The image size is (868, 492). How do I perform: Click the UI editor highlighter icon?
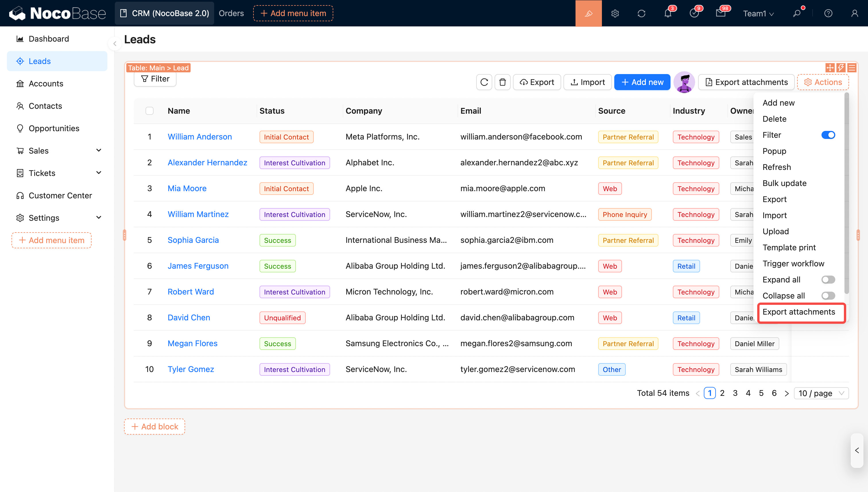pyautogui.click(x=588, y=13)
